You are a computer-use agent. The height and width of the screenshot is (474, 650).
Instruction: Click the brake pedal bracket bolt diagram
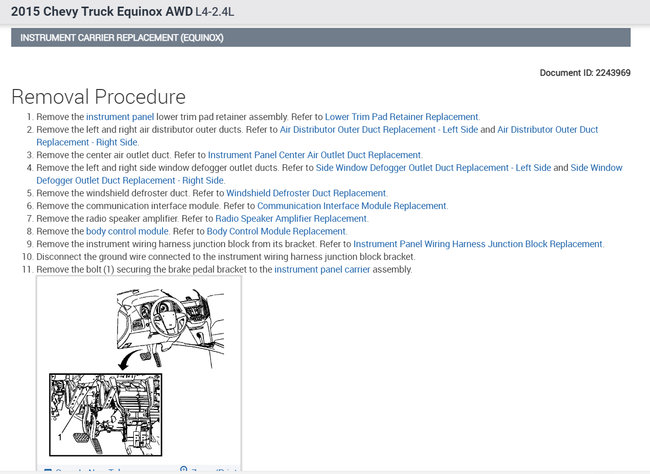(x=138, y=372)
